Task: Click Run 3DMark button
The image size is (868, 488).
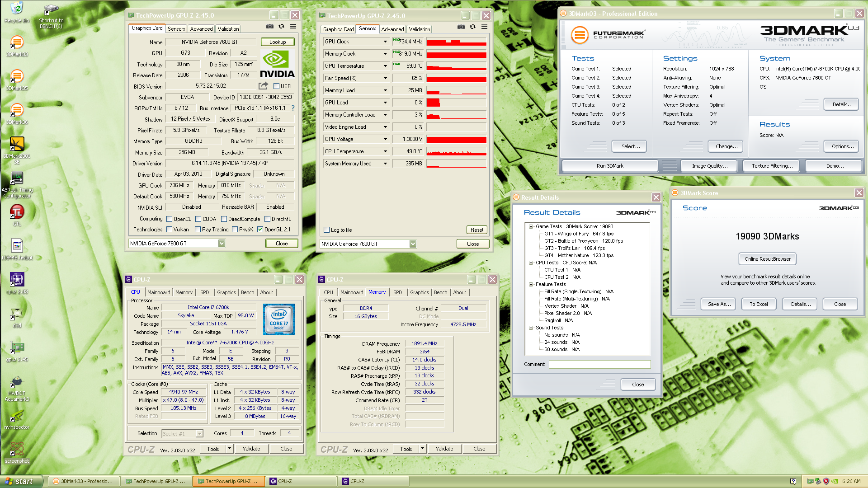Action: 609,166
